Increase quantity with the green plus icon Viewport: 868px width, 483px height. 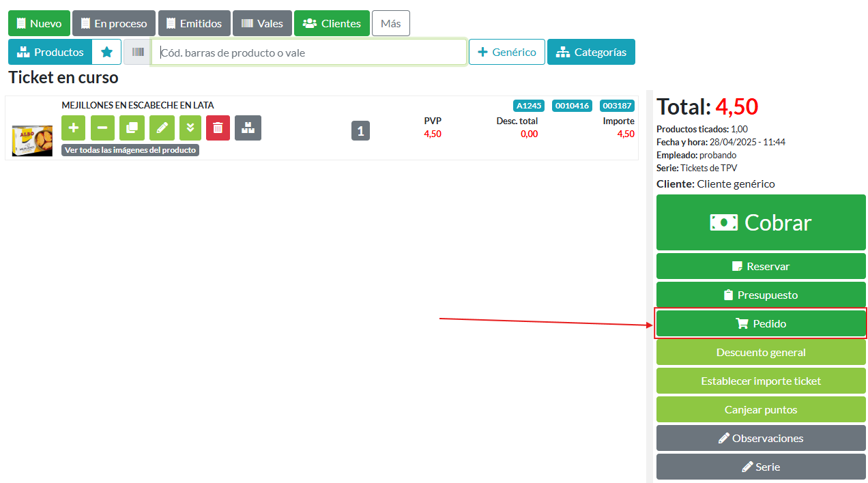click(74, 128)
